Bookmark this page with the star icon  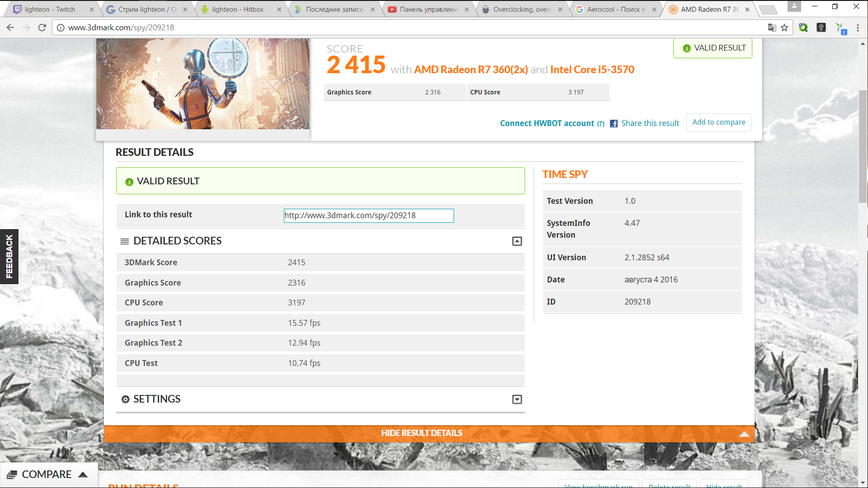(x=784, y=28)
